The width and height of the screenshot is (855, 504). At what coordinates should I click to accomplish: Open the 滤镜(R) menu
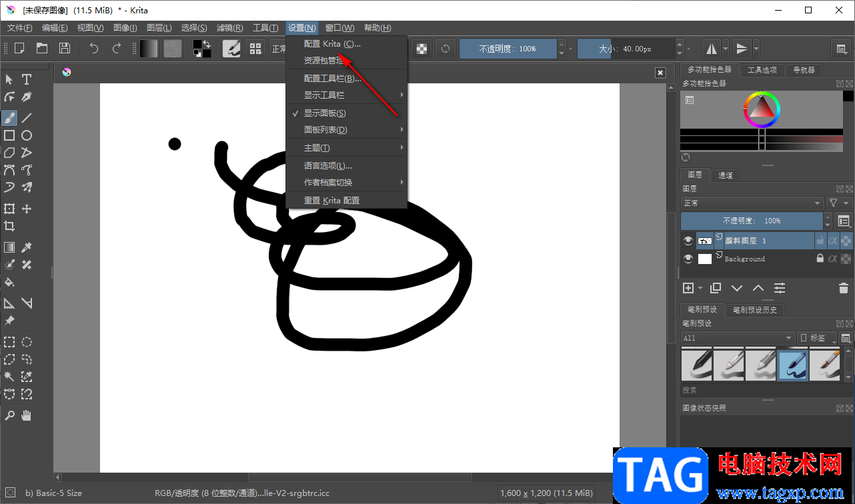click(x=230, y=28)
